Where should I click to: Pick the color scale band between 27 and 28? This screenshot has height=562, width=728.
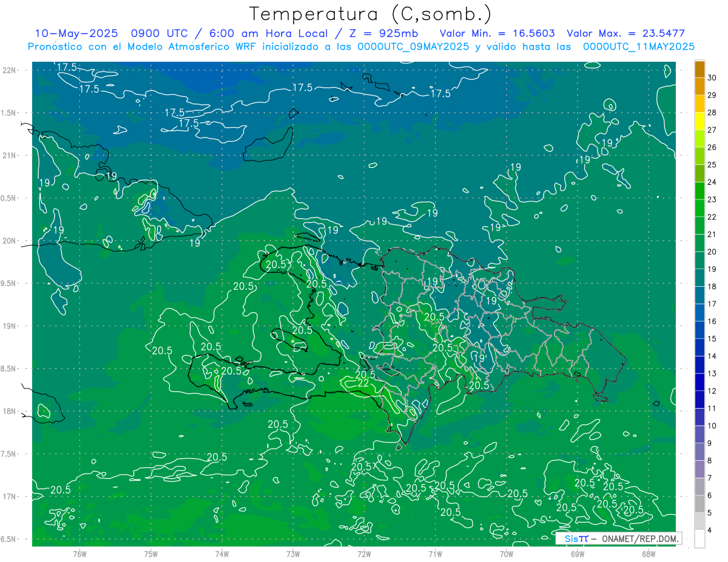tap(699, 121)
